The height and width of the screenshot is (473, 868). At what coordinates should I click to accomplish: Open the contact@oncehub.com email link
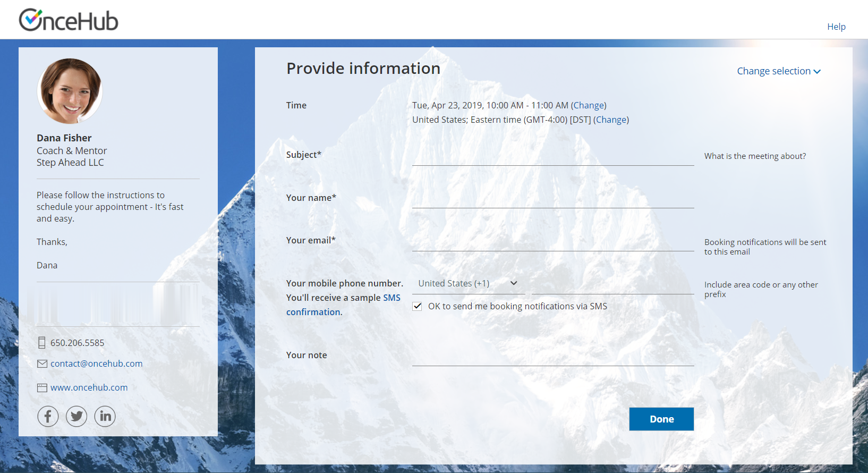coord(96,364)
